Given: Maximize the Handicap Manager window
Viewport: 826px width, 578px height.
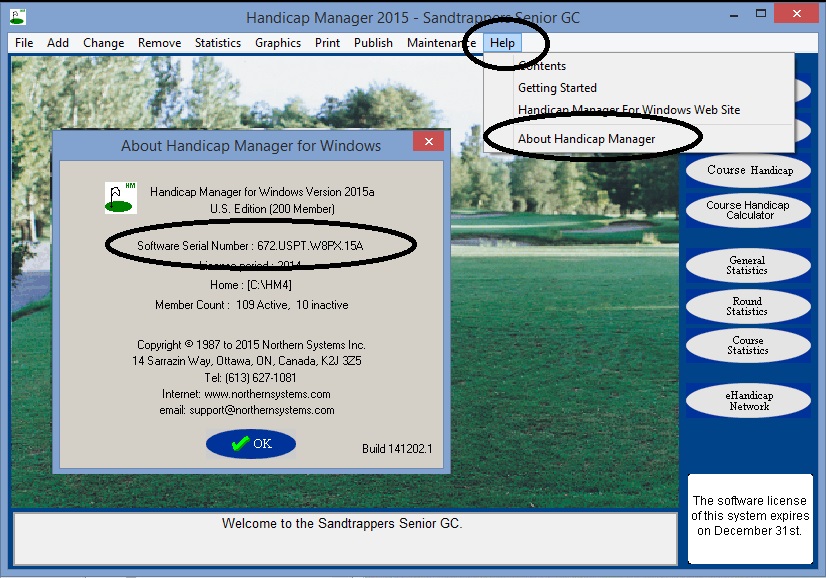Looking at the screenshot, I should click(760, 14).
